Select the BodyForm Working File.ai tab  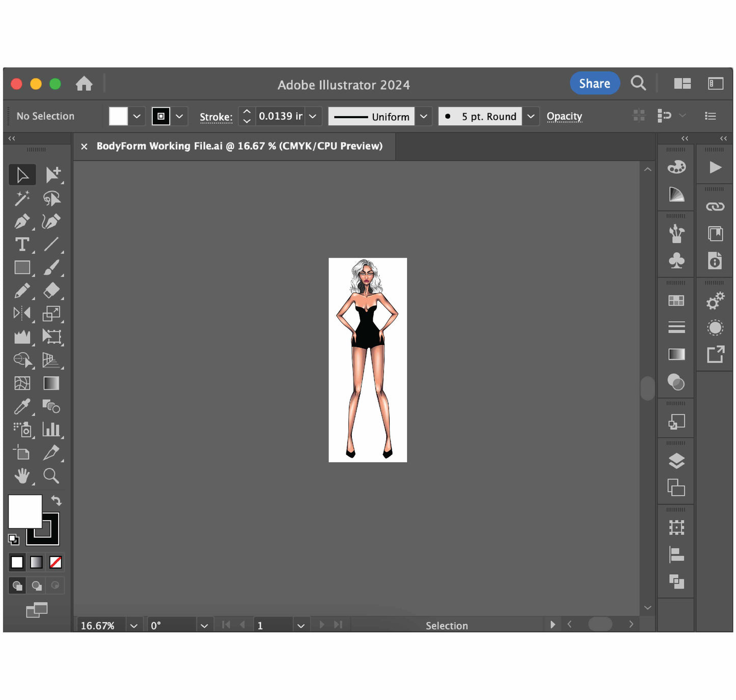click(x=239, y=146)
